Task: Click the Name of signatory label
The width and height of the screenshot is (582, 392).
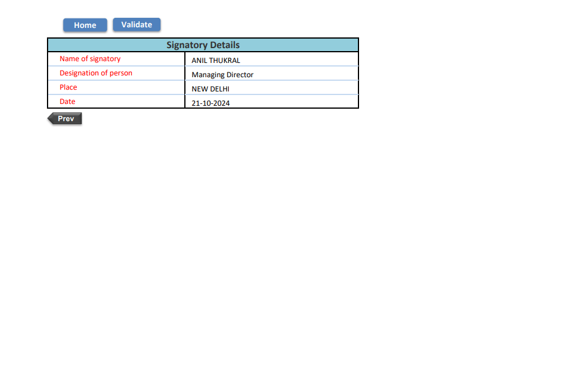Action: point(90,59)
